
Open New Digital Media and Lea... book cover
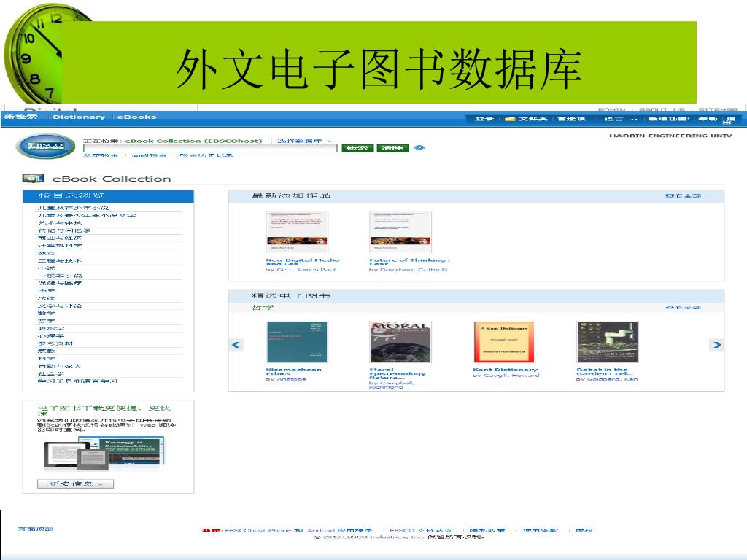(298, 232)
